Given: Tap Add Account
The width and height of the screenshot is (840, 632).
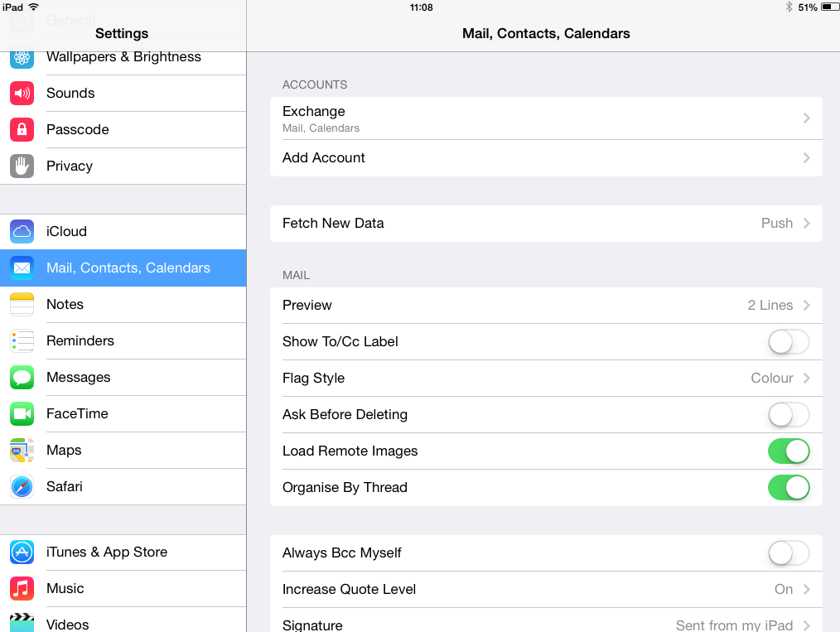Looking at the screenshot, I should (324, 158).
